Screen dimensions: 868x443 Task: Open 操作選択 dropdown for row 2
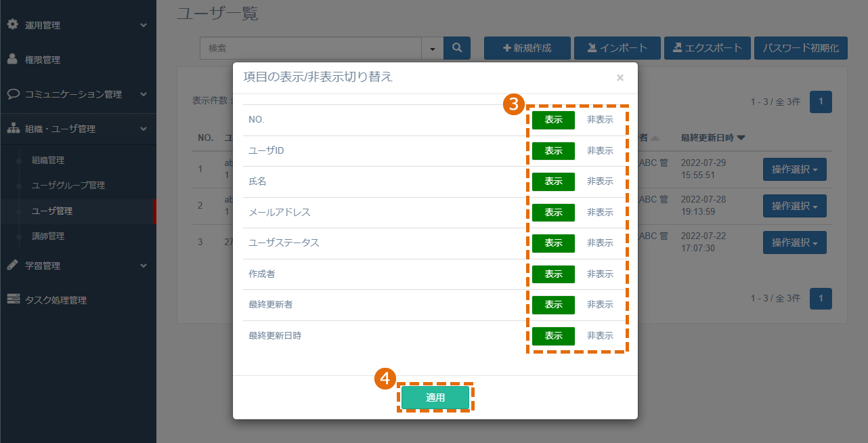point(795,206)
